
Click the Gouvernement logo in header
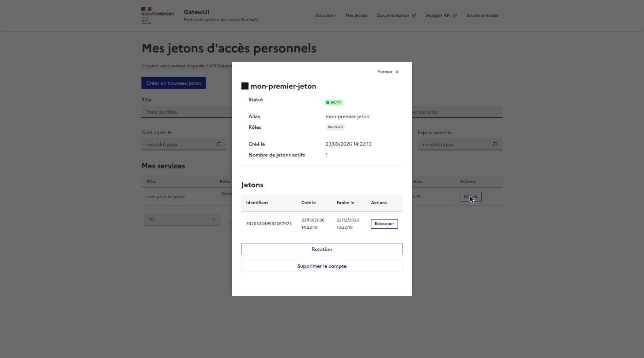[158, 15]
